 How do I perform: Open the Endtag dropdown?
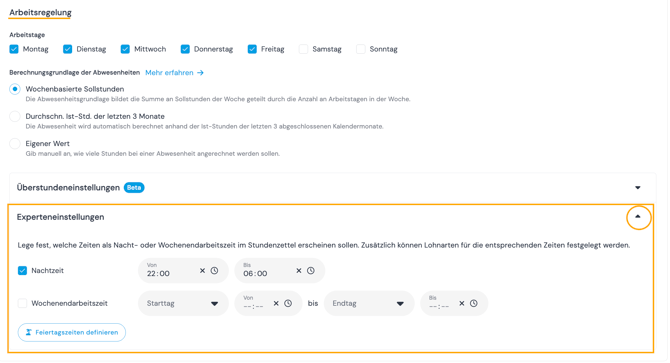369,304
